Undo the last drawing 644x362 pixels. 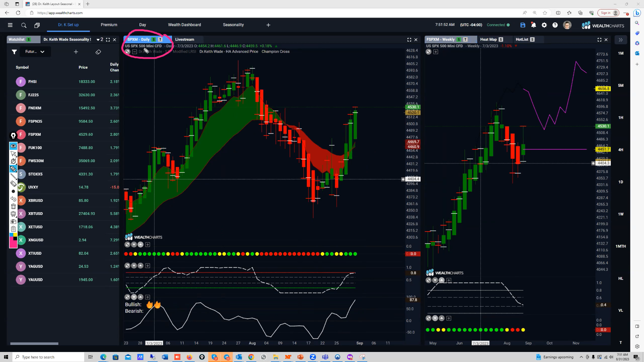pyautogui.click(x=13, y=199)
